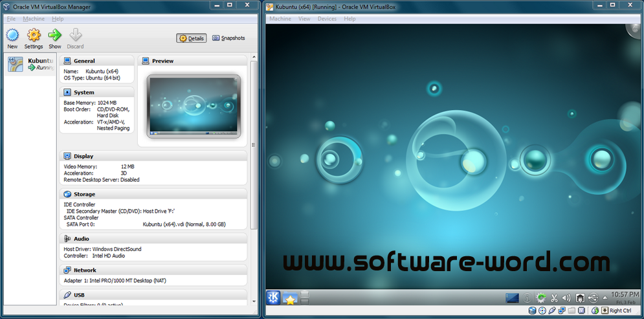644x319 pixels.
Task: Open Help menu in VirtualBox Manager
Action: point(58,19)
